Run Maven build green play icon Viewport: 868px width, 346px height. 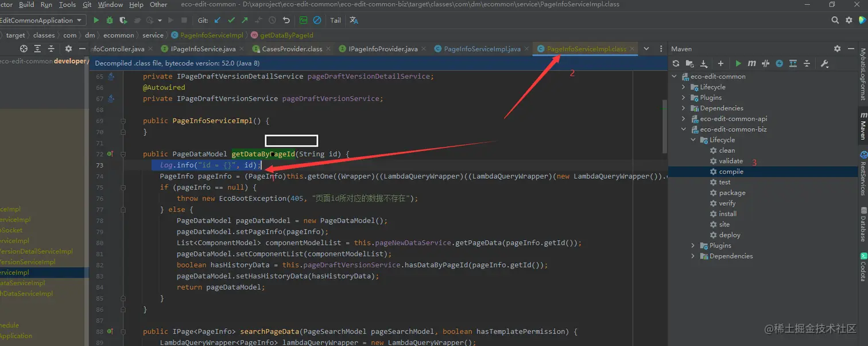[738, 64]
